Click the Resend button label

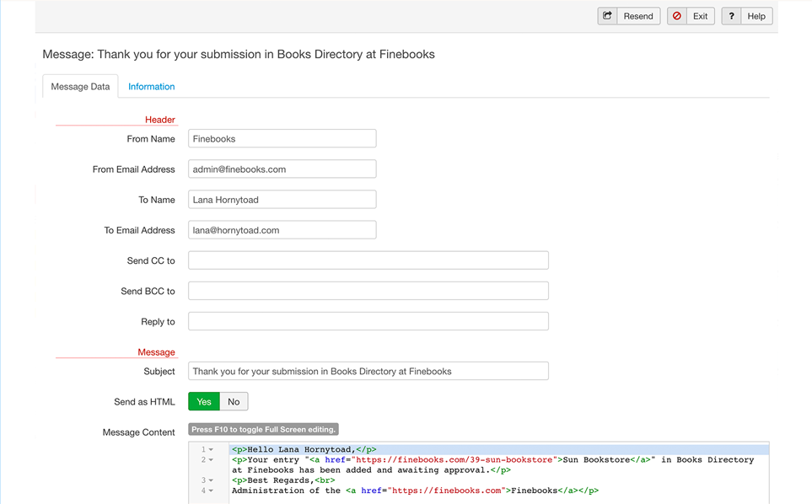pos(638,16)
